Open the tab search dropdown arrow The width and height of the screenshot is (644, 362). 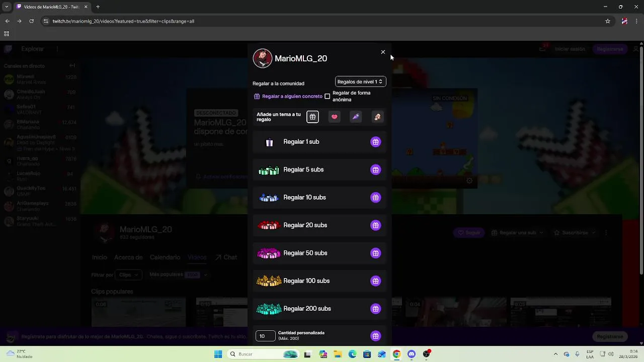click(7, 7)
